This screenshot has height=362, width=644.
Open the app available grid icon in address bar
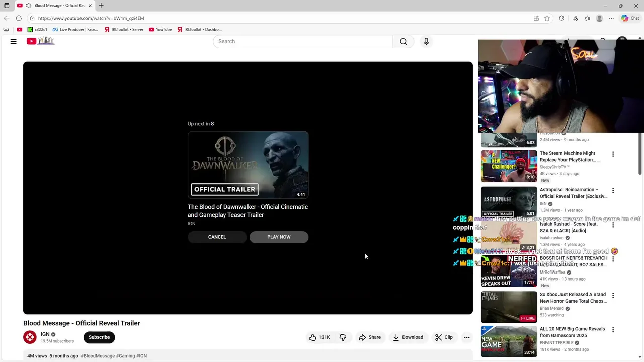pyautogui.click(x=536, y=18)
